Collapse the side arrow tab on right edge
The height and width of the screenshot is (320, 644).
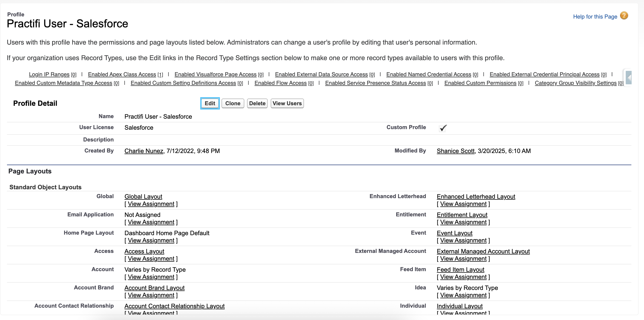(628, 78)
